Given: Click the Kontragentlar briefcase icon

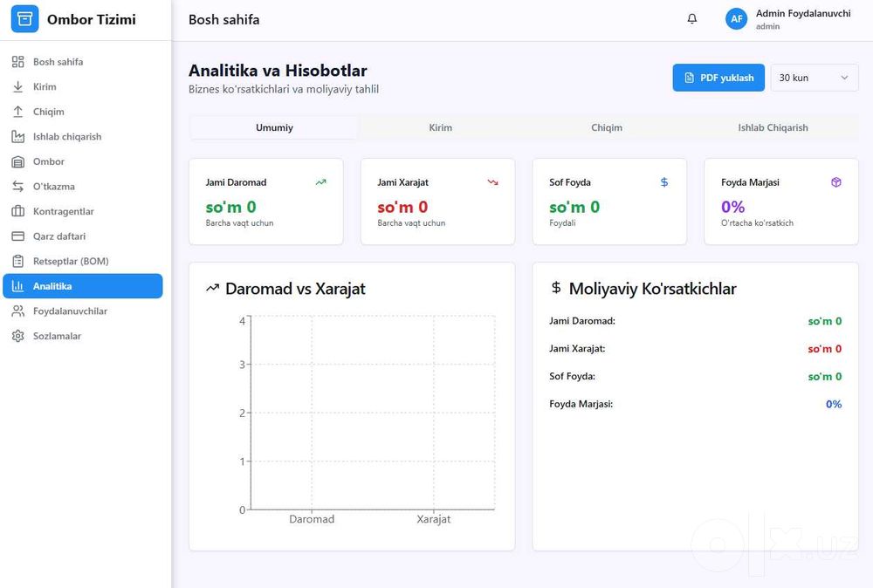Looking at the screenshot, I should (17, 211).
